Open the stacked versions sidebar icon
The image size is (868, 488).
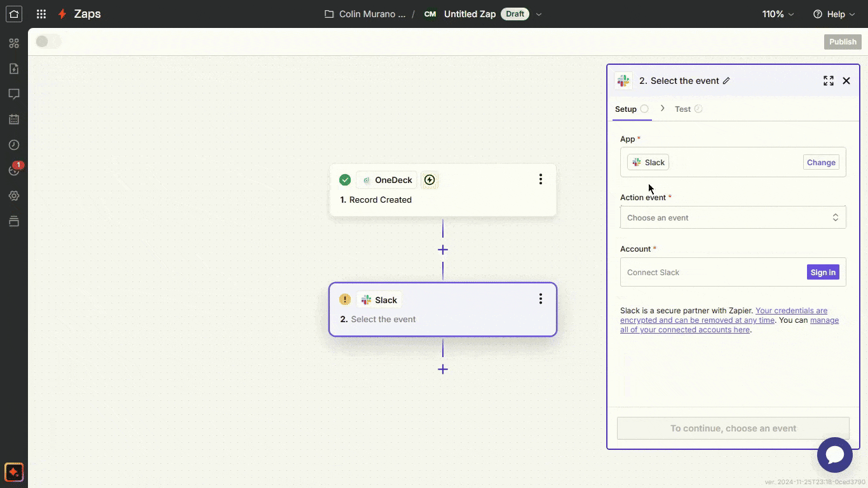(14, 221)
